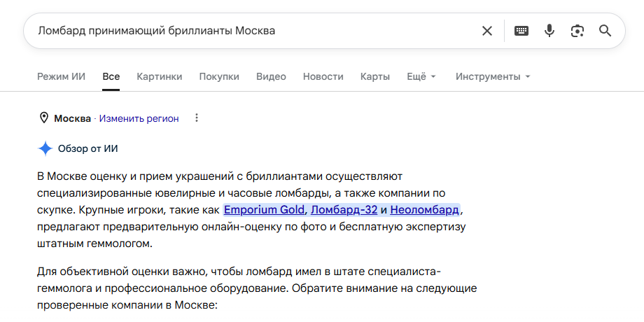Clear the search query with the X icon
Image resolution: width=644 pixels, height=322 pixels.
486,31
